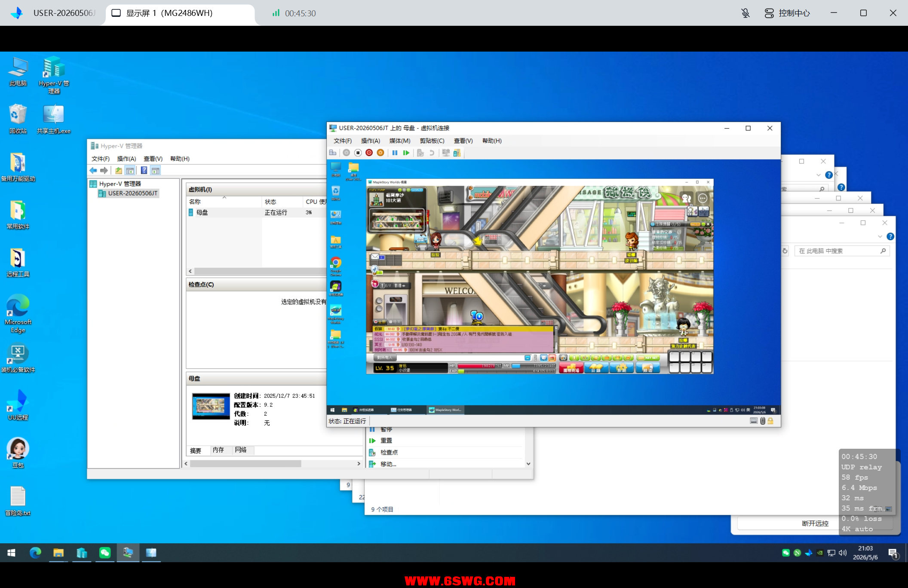Click the Revert arrow icon in VM toolbar
Screen dimensions: 908x588
[x=432, y=153]
